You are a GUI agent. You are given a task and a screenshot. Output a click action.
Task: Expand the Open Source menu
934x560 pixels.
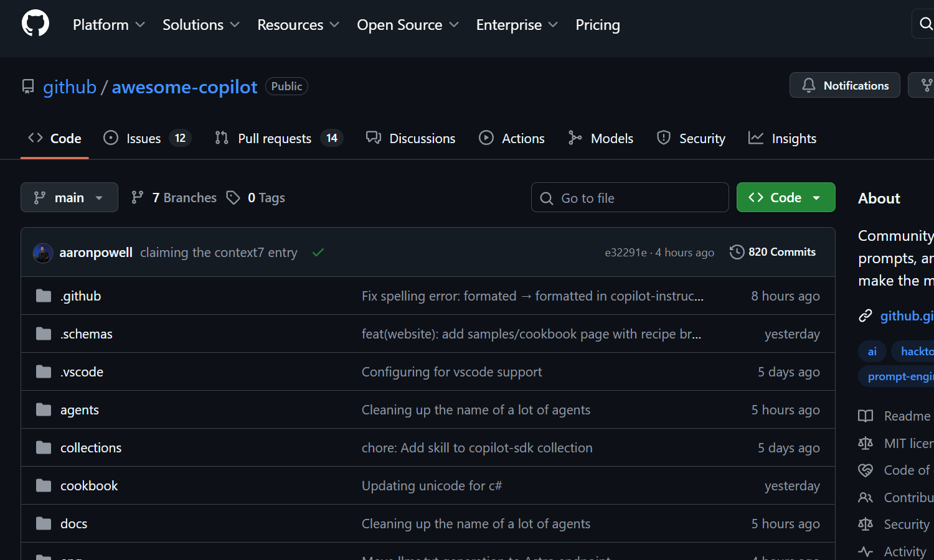407,25
